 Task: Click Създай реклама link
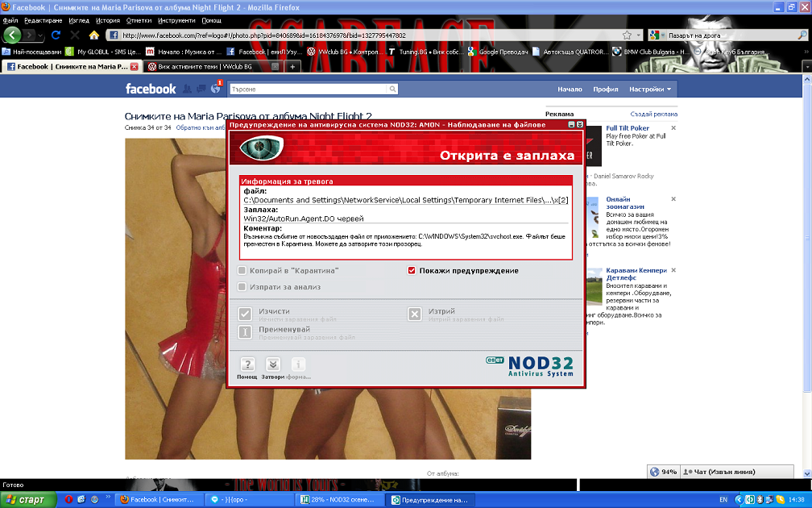point(653,114)
